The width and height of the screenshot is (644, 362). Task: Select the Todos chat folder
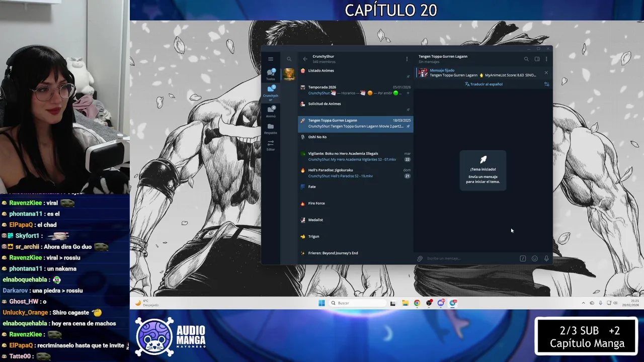(x=271, y=74)
